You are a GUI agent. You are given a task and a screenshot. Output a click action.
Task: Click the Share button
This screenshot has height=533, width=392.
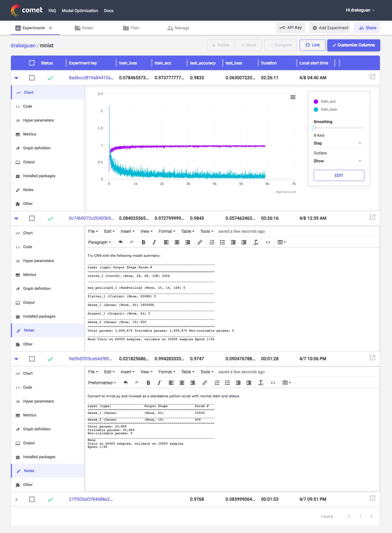coord(367,28)
